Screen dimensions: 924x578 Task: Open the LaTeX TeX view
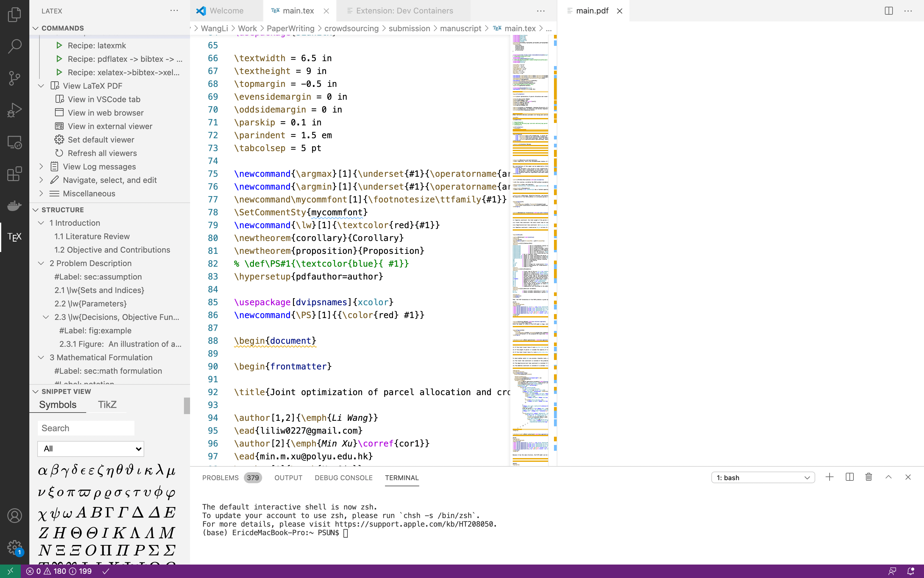click(14, 237)
